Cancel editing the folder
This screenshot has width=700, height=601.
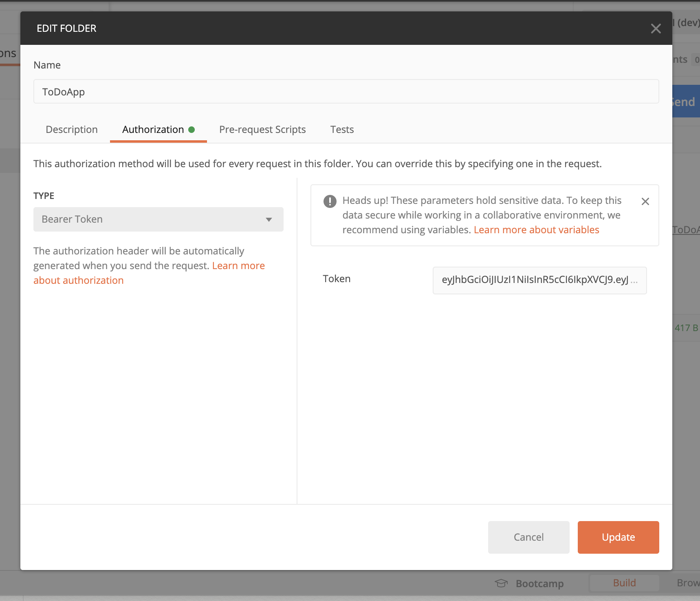click(528, 537)
